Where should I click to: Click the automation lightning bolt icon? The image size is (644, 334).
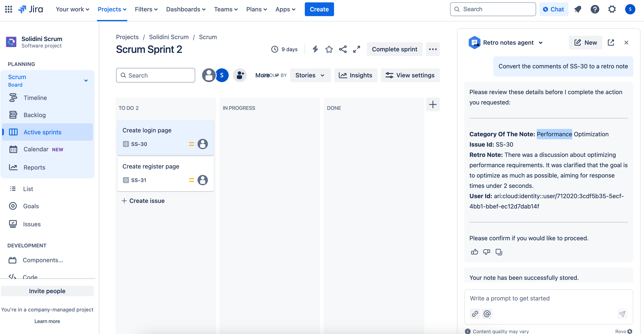[315, 49]
